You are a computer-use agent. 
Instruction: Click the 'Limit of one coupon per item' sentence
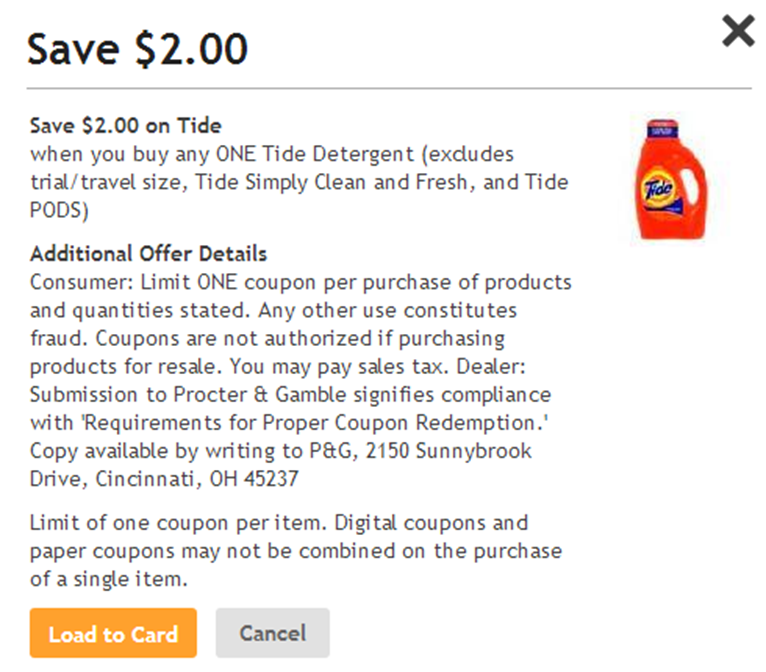tap(178, 523)
